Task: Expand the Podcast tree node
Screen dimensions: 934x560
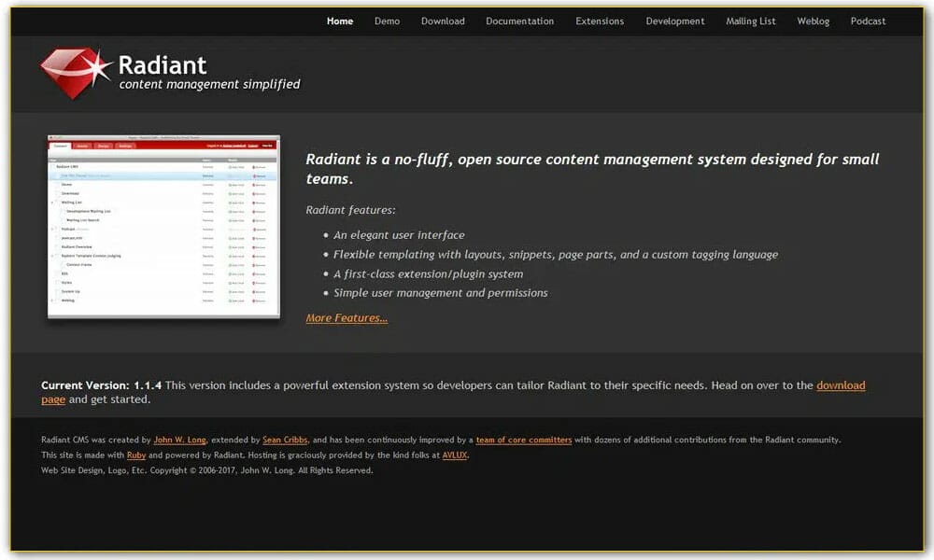Action: [x=53, y=230]
